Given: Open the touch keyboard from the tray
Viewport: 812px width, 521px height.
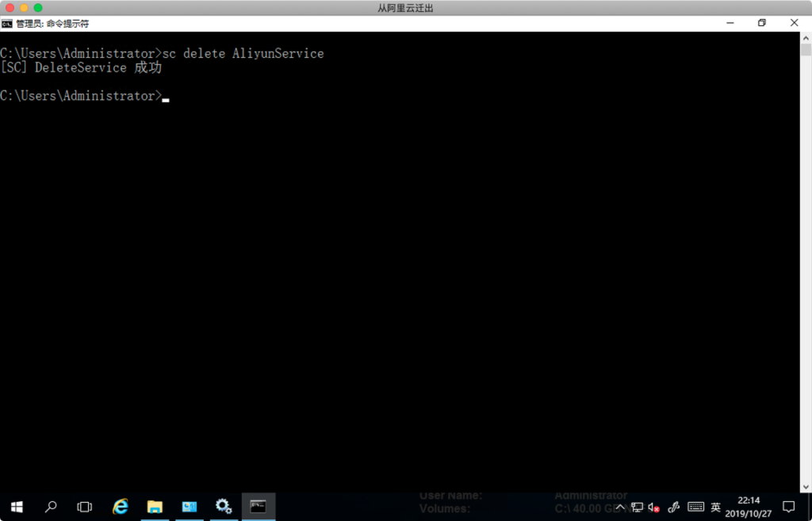Looking at the screenshot, I should point(695,507).
